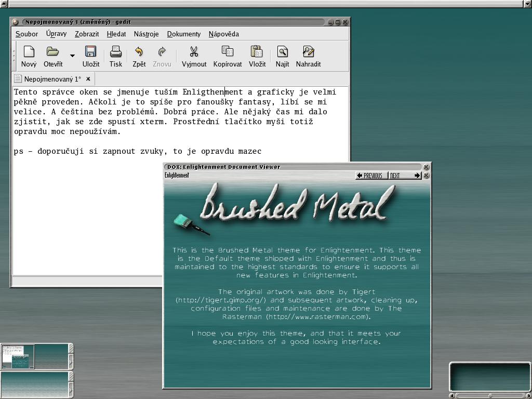Go to the Previous page in DOX viewer
This screenshot has height=399, width=532.
[x=371, y=176]
